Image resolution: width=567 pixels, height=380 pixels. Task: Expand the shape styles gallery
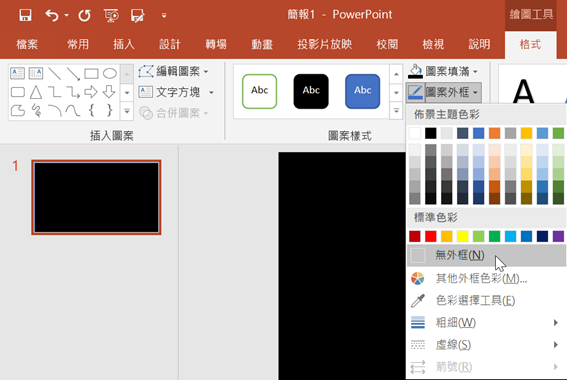396,111
